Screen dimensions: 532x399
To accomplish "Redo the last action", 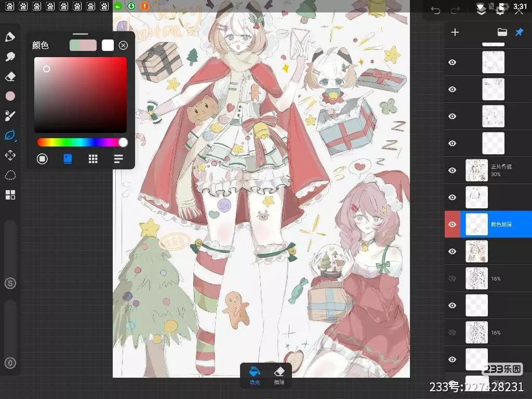I will [455, 10].
